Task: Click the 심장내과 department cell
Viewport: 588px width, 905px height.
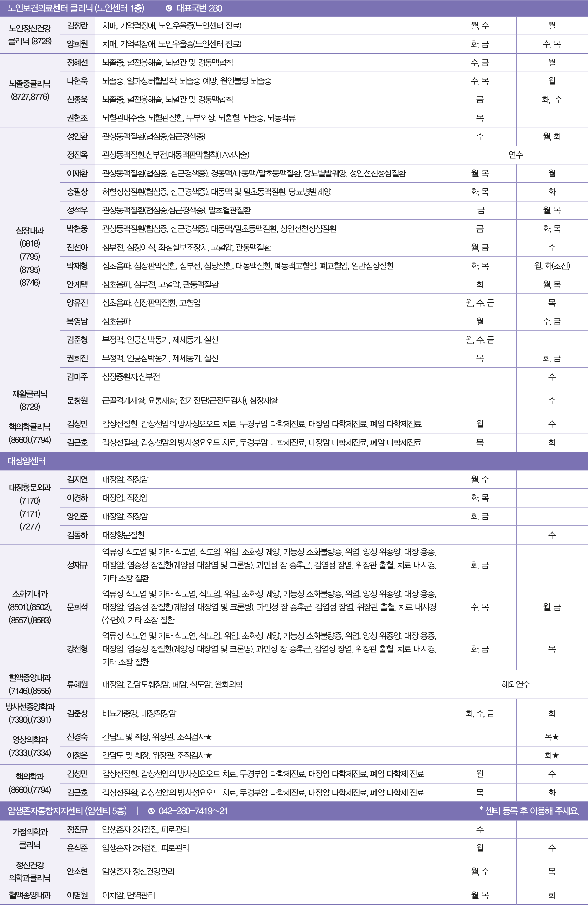Action: 30,256
